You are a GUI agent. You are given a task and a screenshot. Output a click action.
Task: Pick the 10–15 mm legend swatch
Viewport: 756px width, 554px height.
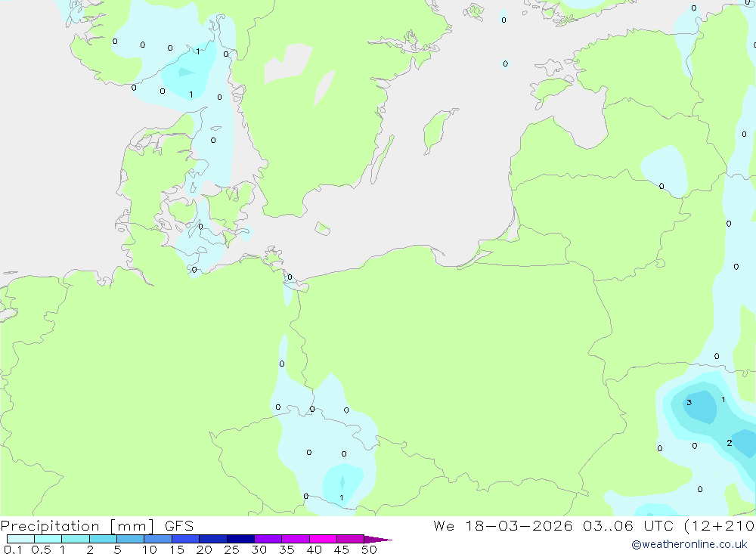coord(158,539)
